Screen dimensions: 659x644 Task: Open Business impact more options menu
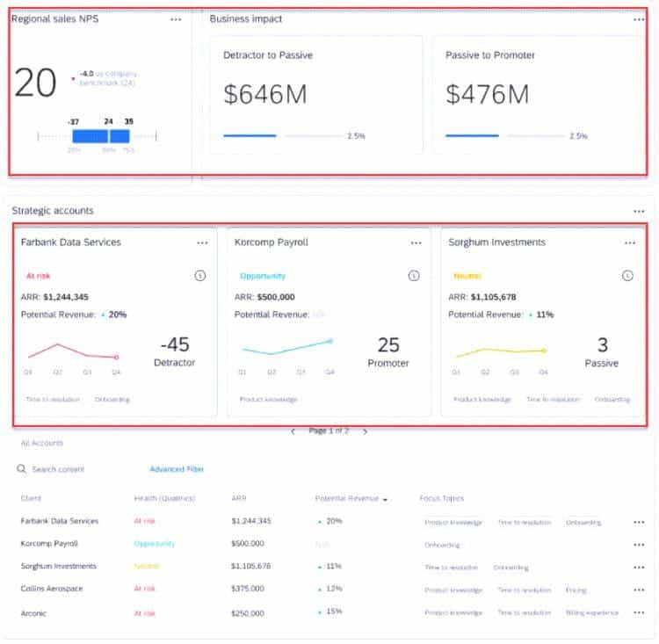click(x=639, y=19)
